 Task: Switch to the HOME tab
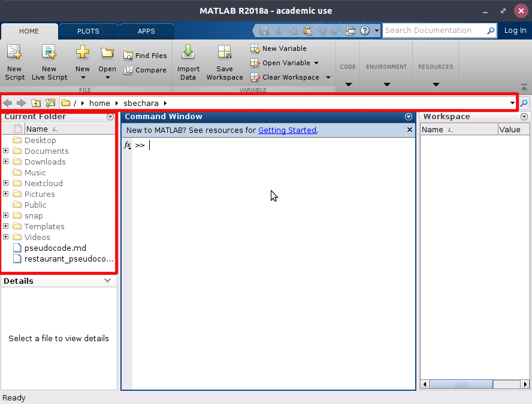[29, 31]
